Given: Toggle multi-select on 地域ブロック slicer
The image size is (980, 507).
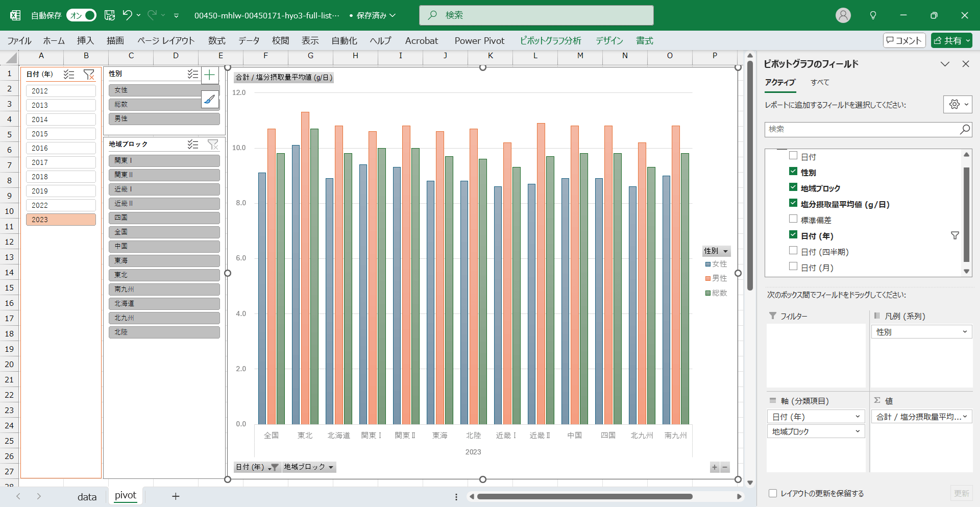Looking at the screenshot, I should (x=192, y=144).
